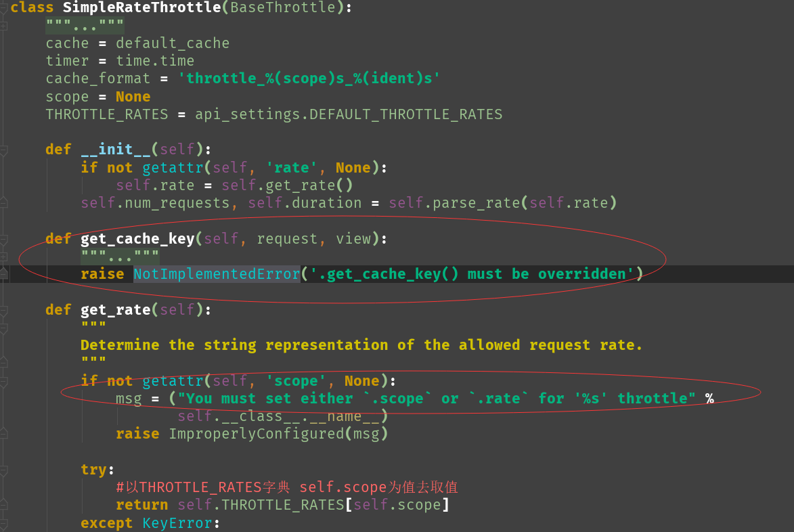Click None in the scope assignment
This screenshot has height=532, width=794.
[133, 97]
